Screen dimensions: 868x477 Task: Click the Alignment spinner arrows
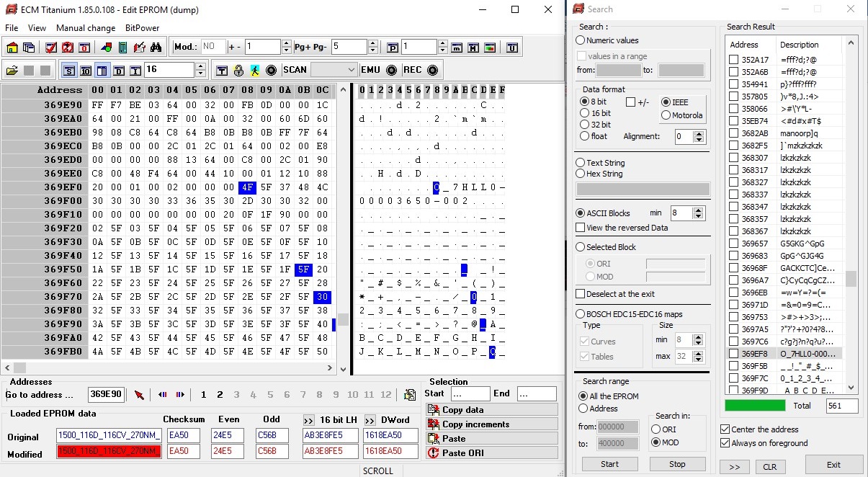pyautogui.click(x=698, y=136)
